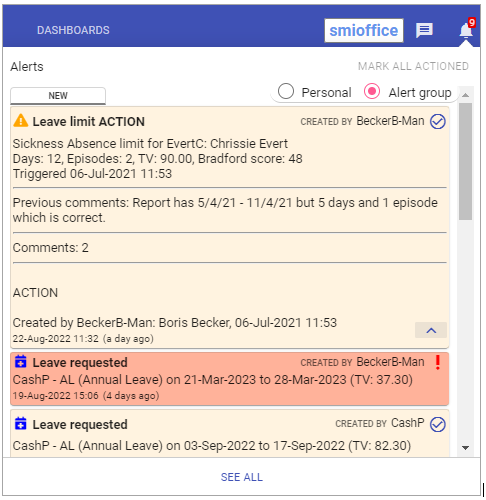Open the DASHBOARDS menu
This screenshot has height=500, width=486.
click(73, 30)
